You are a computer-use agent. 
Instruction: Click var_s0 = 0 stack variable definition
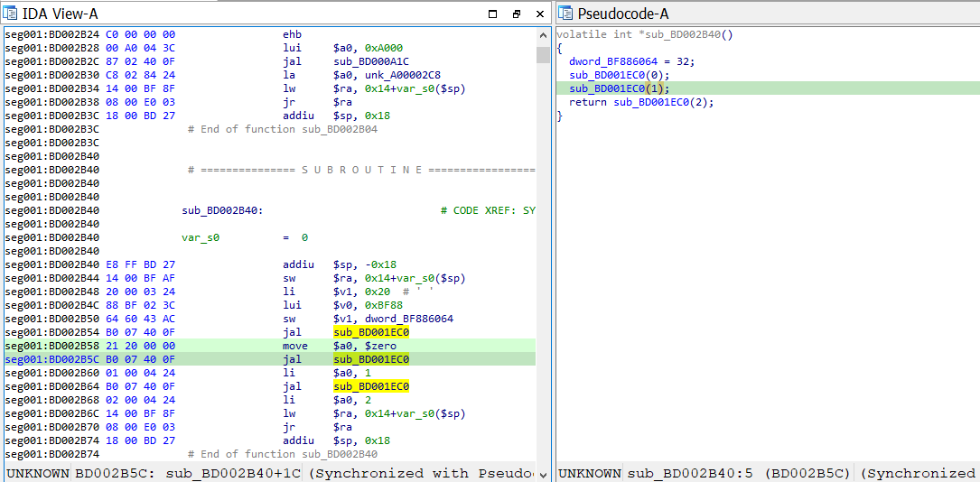pyautogui.click(x=245, y=237)
